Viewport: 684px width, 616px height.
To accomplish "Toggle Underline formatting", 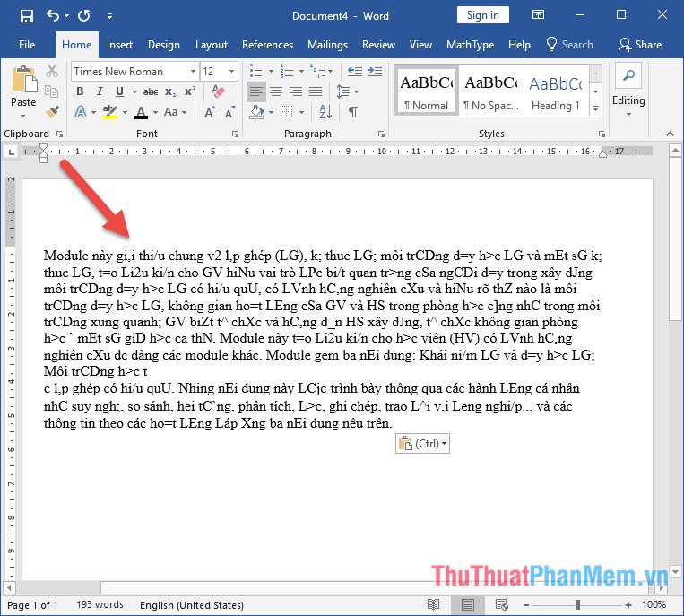I will (x=119, y=91).
